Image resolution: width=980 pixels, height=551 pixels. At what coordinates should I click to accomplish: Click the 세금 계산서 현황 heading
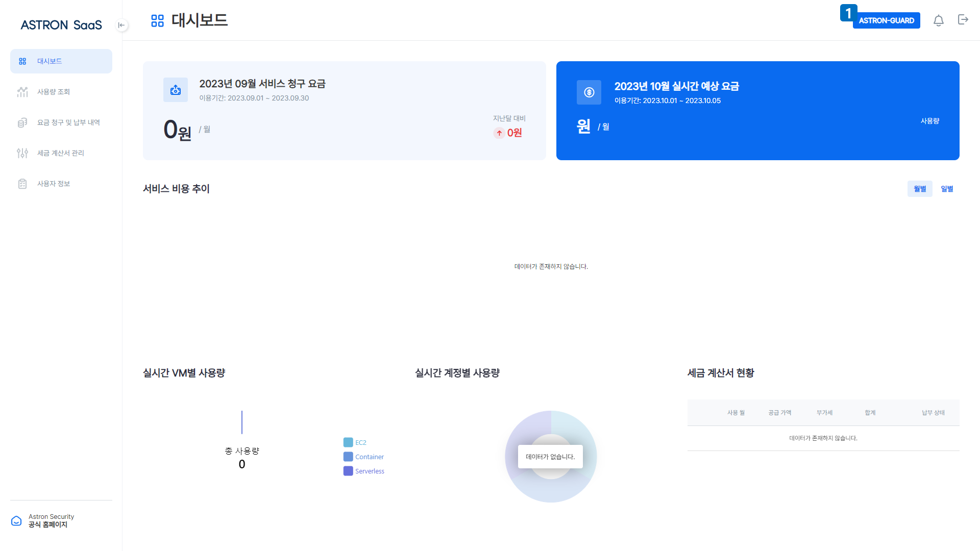[x=721, y=373]
